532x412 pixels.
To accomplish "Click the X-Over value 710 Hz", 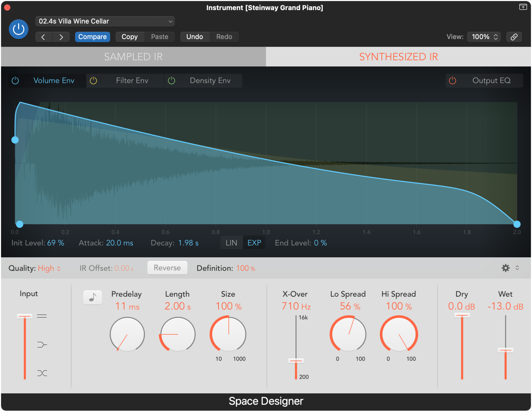I will 296,306.
